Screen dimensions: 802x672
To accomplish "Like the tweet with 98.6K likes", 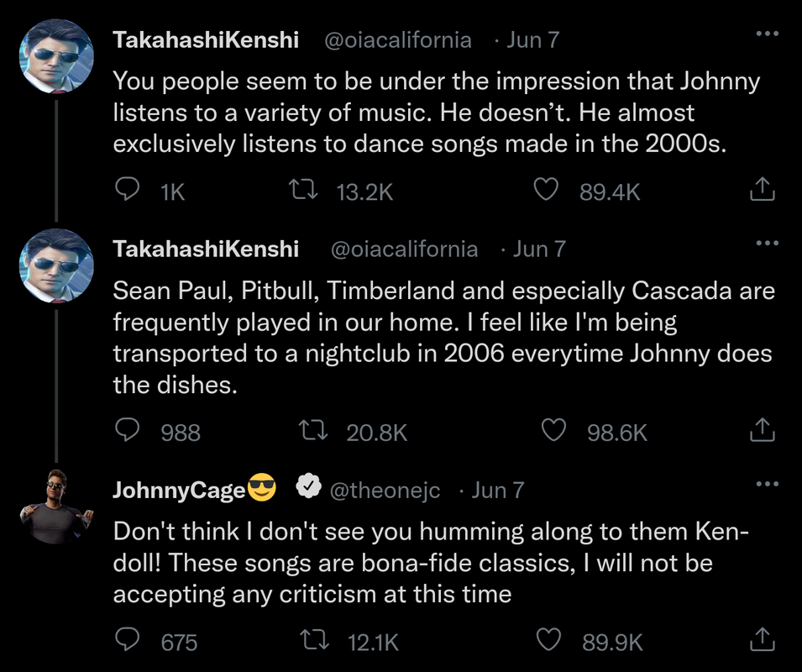I will point(553,431).
